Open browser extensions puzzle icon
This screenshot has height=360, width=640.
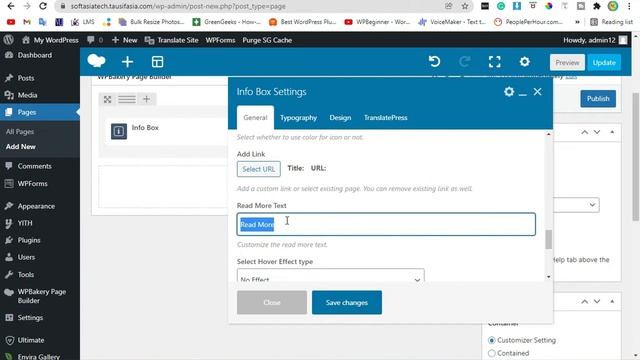(x=597, y=6)
